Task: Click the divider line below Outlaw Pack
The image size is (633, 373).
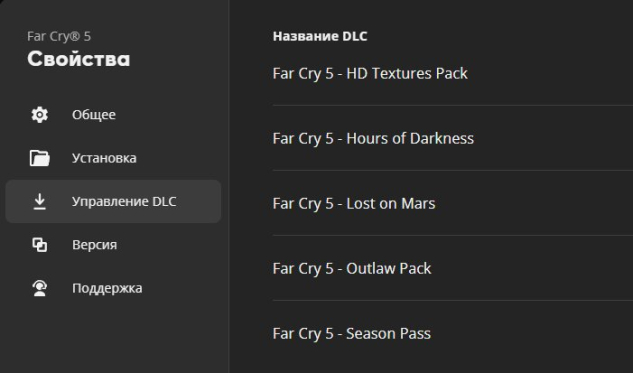Action: [x=453, y=301]
